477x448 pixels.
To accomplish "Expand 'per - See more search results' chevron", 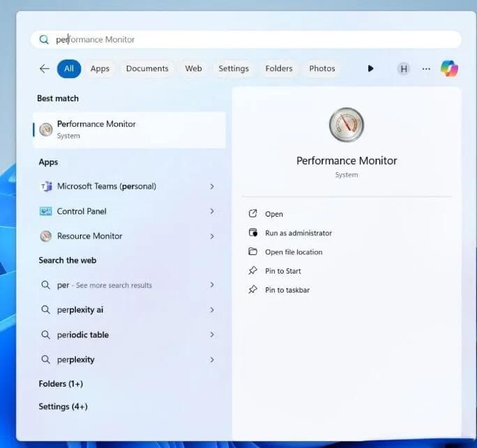I will [212, 285].
